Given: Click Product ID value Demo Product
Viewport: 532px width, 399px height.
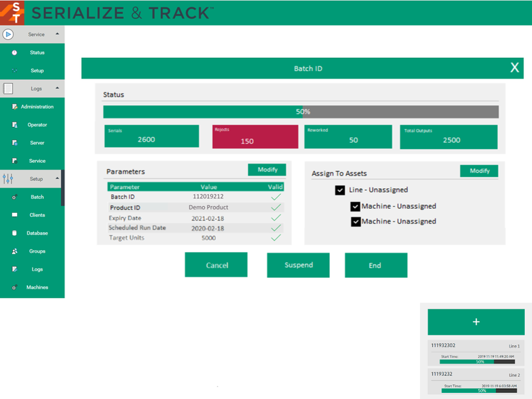Looking at the screenshot, I should tap(208, 207).
